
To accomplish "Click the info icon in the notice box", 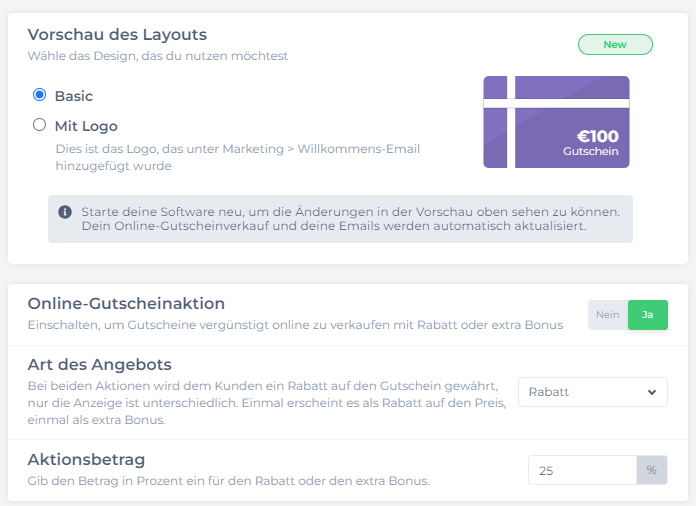I will pos(65,212).
